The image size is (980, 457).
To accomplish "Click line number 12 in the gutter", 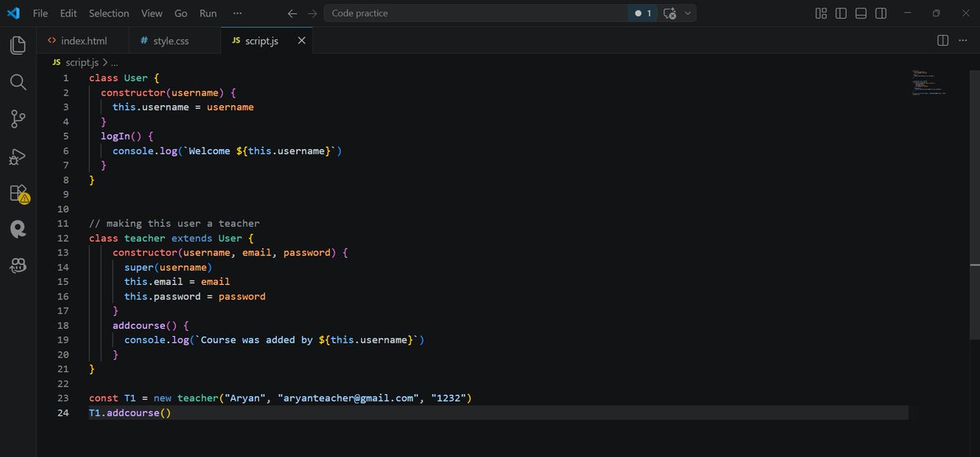I will [63, 237].
